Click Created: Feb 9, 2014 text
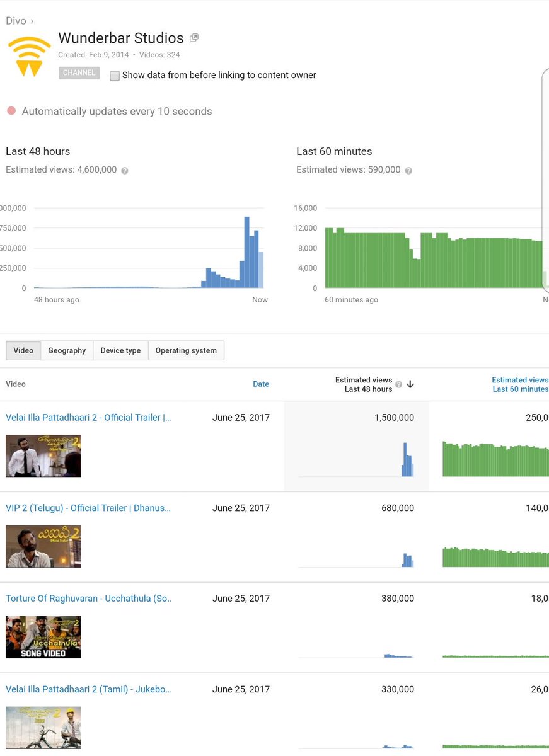 tap(93, 55)
